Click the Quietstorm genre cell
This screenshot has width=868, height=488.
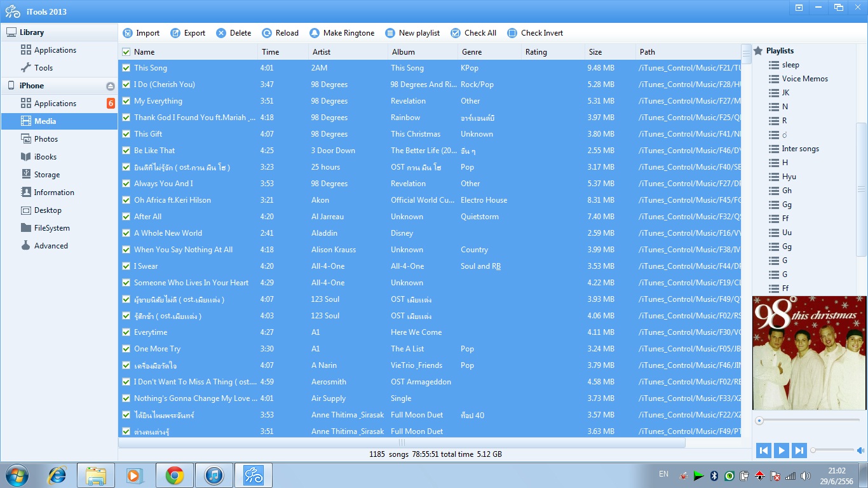tap(480, 217)
